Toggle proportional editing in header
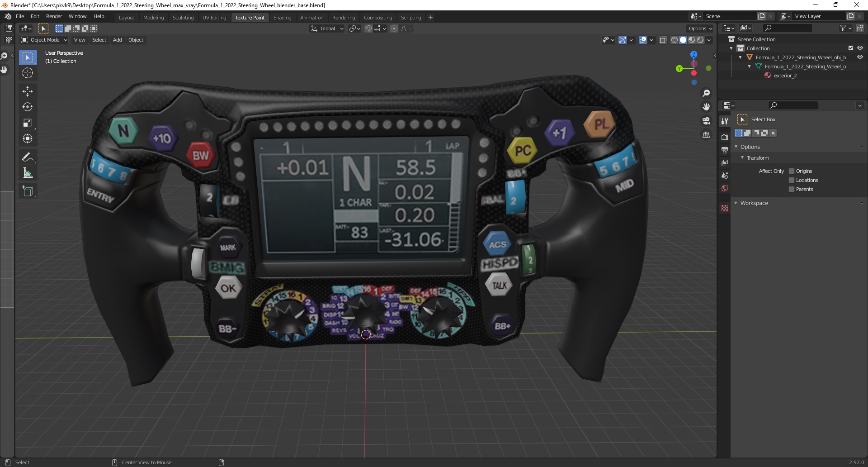The width and height of the screenshot is (868, 467). coord(394,29)
